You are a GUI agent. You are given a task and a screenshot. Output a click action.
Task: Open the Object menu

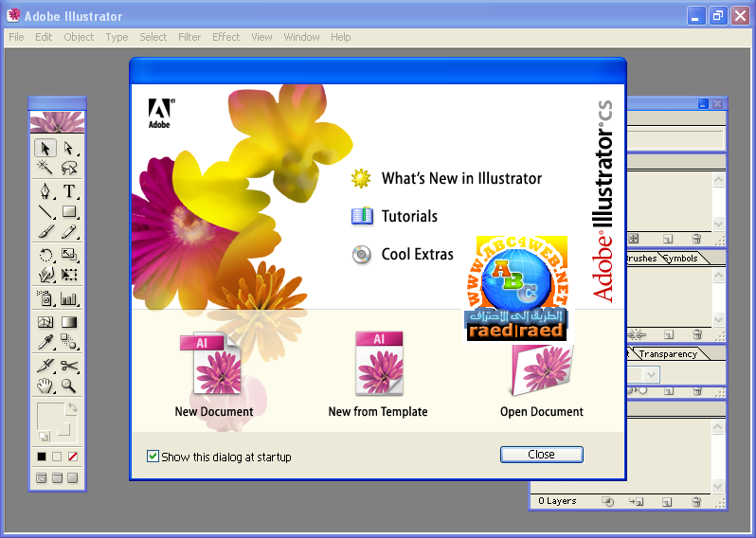tap(79, 37)
